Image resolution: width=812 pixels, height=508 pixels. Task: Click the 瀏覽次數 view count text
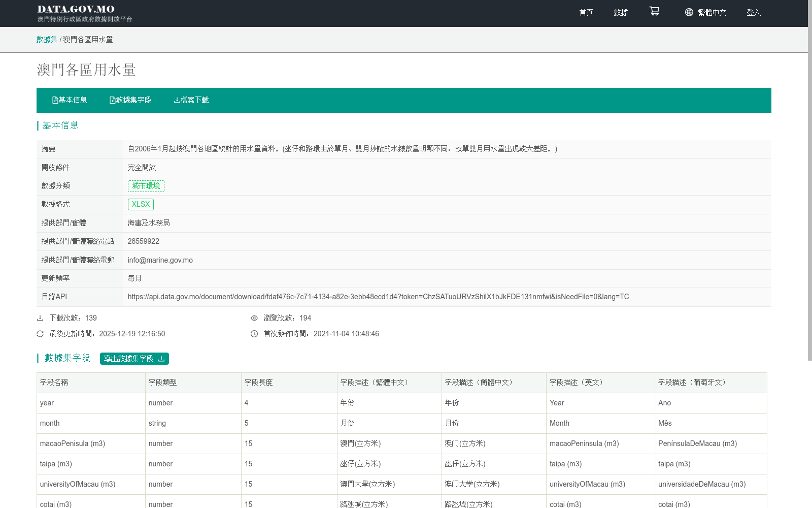(x=287, y=318)
